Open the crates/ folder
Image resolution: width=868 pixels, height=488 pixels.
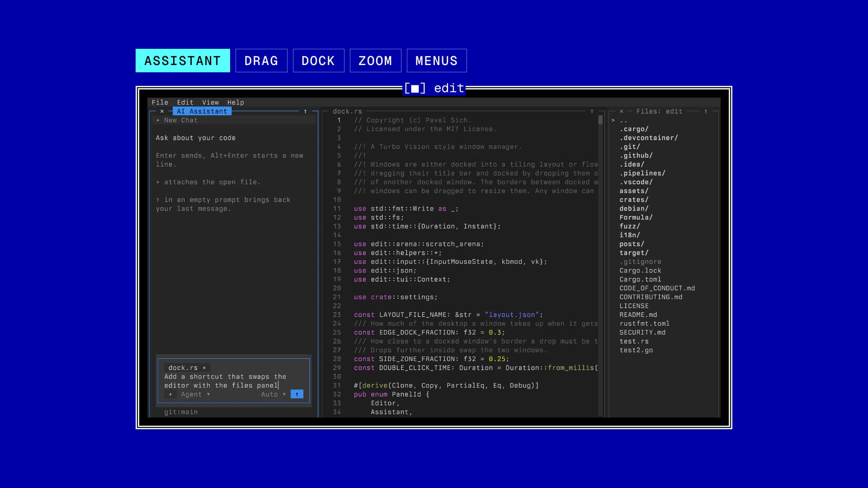tap(634, 200)
